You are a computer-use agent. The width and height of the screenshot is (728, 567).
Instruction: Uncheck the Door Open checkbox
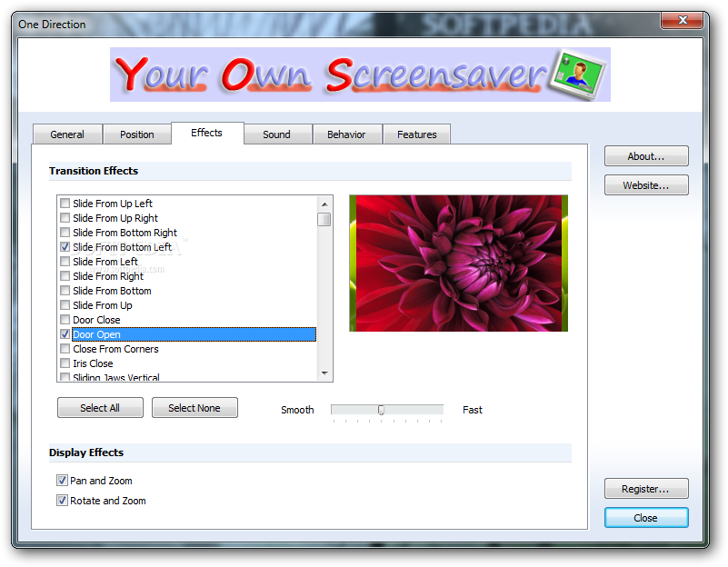[x=65, y=334]
